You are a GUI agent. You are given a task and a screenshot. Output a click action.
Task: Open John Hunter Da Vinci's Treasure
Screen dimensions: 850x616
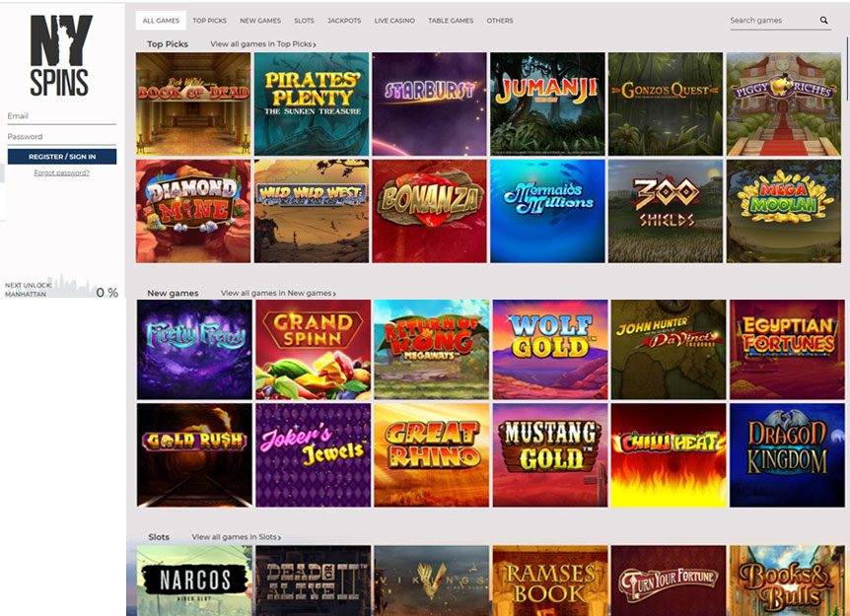pos(669,350)
